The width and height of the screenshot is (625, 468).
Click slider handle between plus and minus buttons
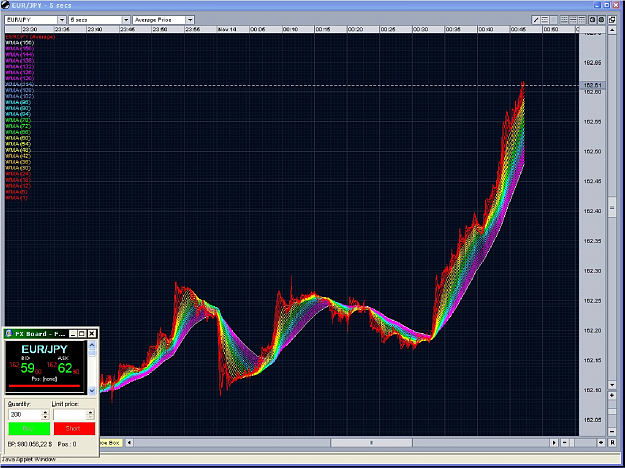coord(612,412)
